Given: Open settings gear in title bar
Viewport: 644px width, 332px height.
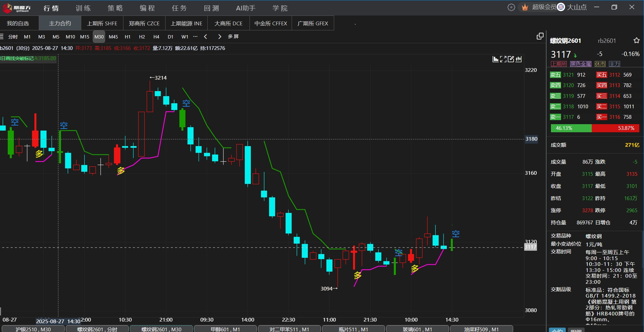Looking at the screenshot, I should 511,7.
